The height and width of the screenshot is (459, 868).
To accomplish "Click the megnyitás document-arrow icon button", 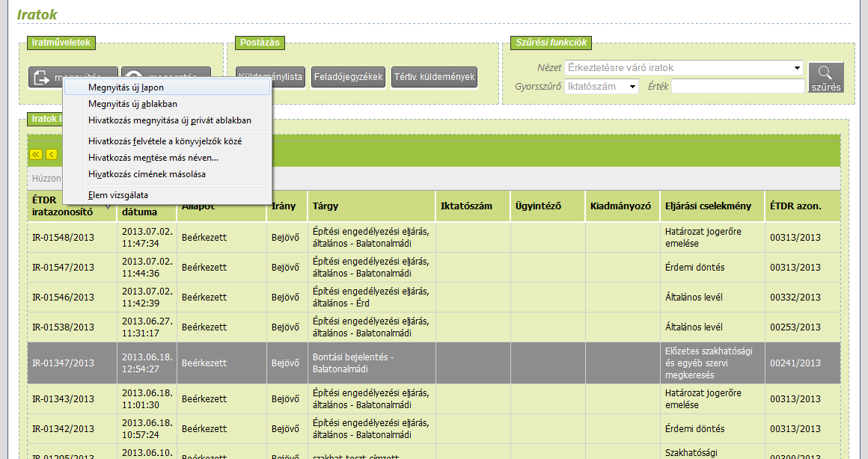I will pyautogui.click(x=46, y=78).
